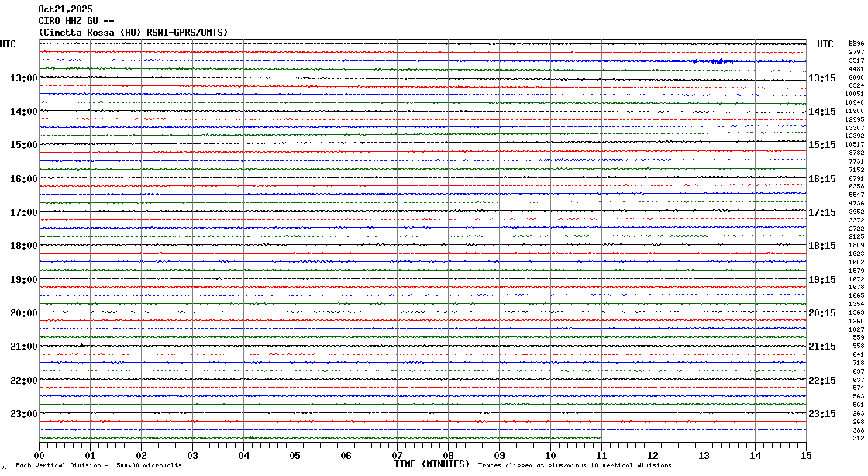Click the amplitude value 312
This screenshot has width=868, height=476.
[x=858, y=438]
